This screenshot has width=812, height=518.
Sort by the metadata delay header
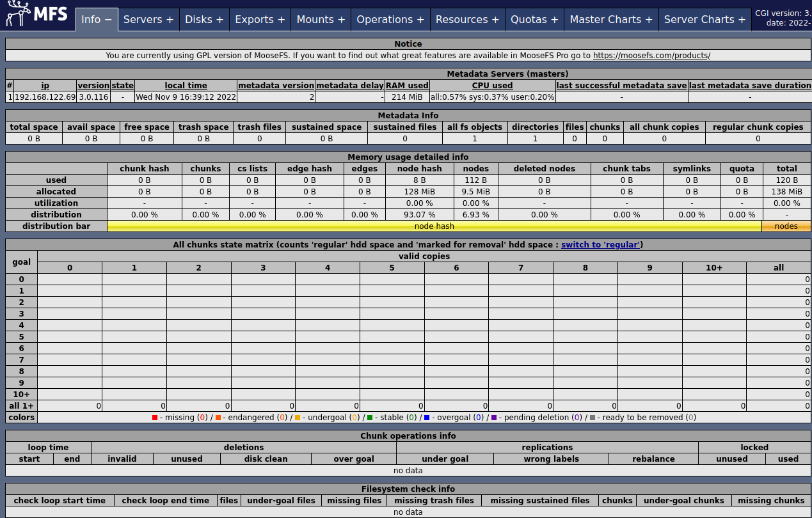click(x=349, y=86)
